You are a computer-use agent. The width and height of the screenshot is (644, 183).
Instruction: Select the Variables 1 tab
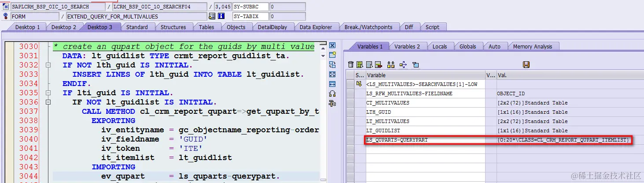coord(370,46)
